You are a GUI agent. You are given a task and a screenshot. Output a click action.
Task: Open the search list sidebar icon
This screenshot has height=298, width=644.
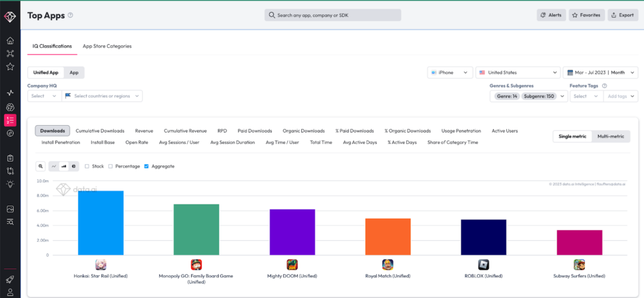tap(10, 222)
